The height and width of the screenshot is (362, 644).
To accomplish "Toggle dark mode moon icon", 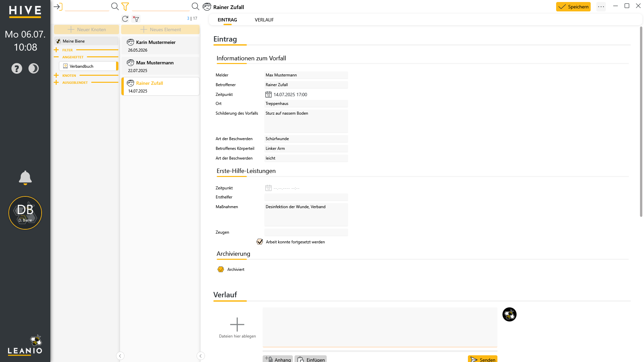I will [34, 68].
